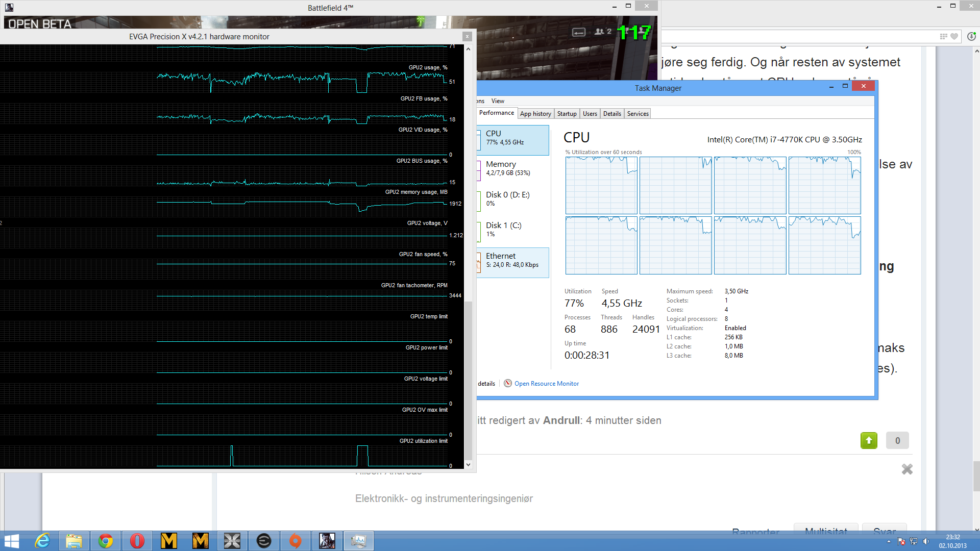The image size is (980, 551).
Task: Switch to the Services tab
Action: tap(638, 114)
